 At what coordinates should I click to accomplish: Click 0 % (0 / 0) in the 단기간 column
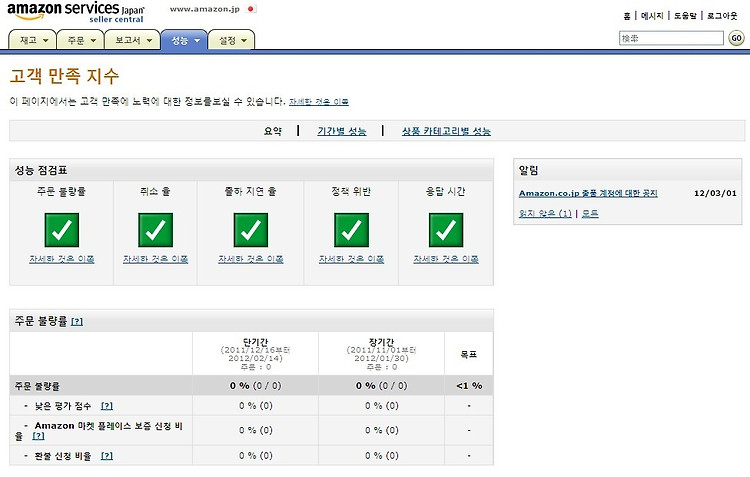coord(255,386)
